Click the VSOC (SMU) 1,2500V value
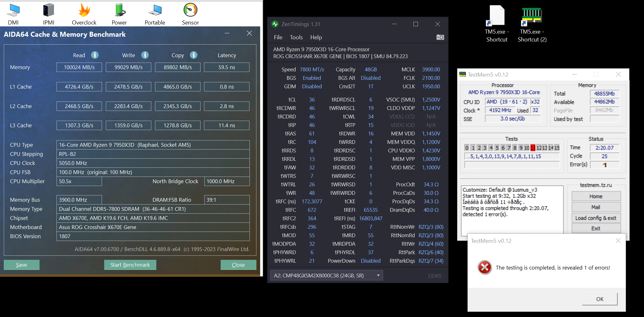This screenshot has width=644, height=317. coord(431,100)
